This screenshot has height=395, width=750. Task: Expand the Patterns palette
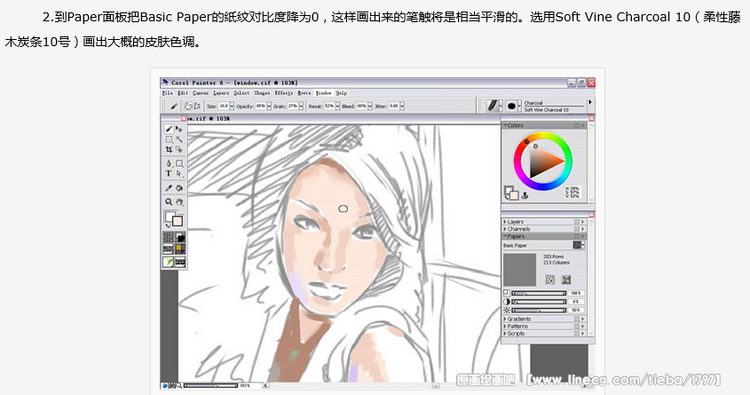505,326
